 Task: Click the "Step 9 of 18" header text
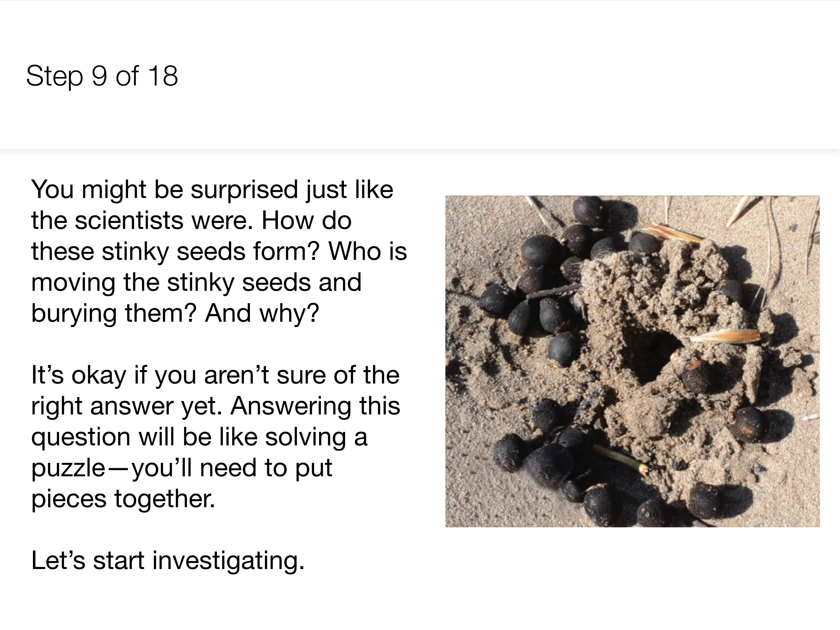click(x=102, y=76)
